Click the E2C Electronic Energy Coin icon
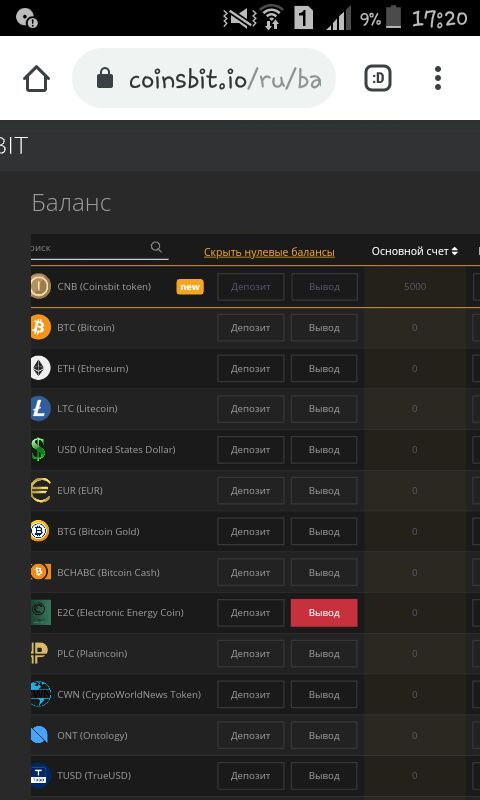 (41, 612)
